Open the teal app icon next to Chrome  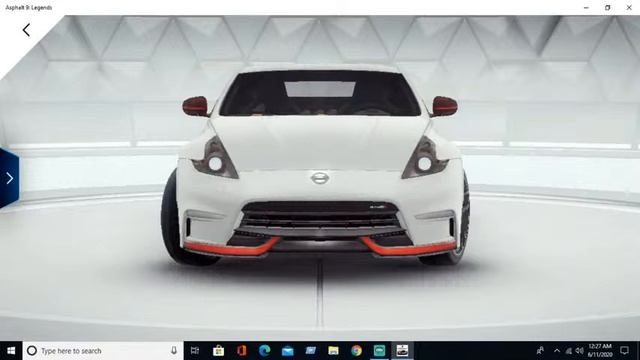pos(379,351)
